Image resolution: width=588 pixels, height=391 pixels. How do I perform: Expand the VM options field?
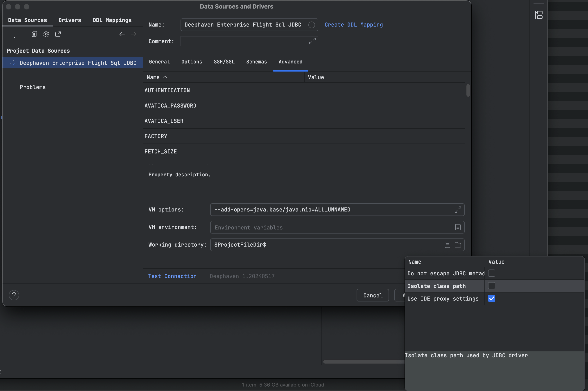coord(457,210)
